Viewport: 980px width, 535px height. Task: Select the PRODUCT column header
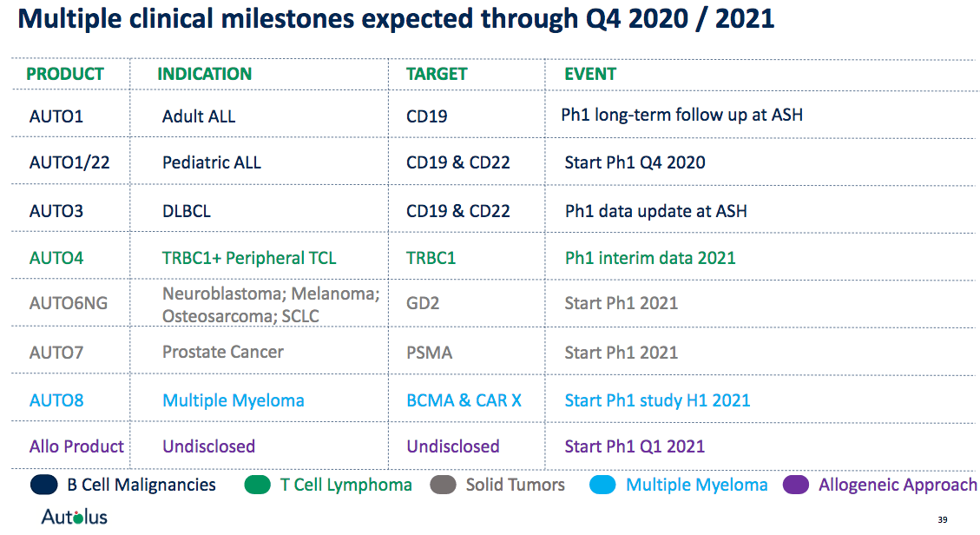pyautogui.click(x=65, y=74)
